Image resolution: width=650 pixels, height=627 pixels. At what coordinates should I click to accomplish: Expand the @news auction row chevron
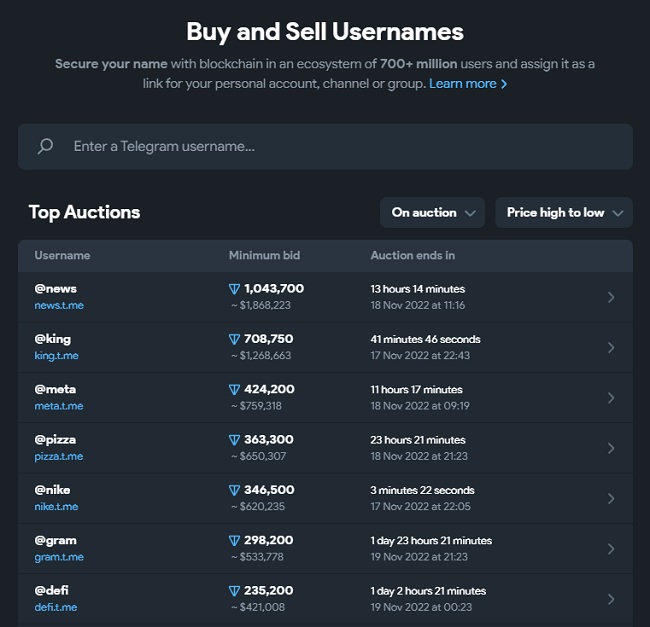pos(611,297)
